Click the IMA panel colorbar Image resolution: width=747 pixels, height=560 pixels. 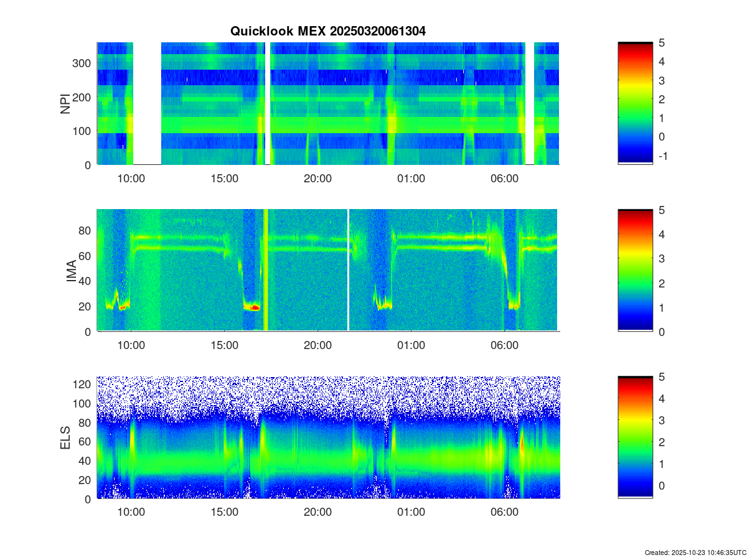click(635, 269)
